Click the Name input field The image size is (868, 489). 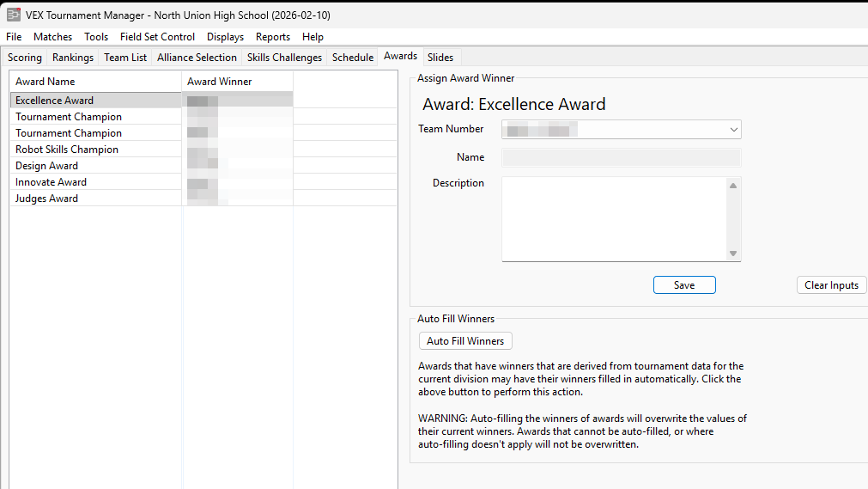(x=621, y=157)
